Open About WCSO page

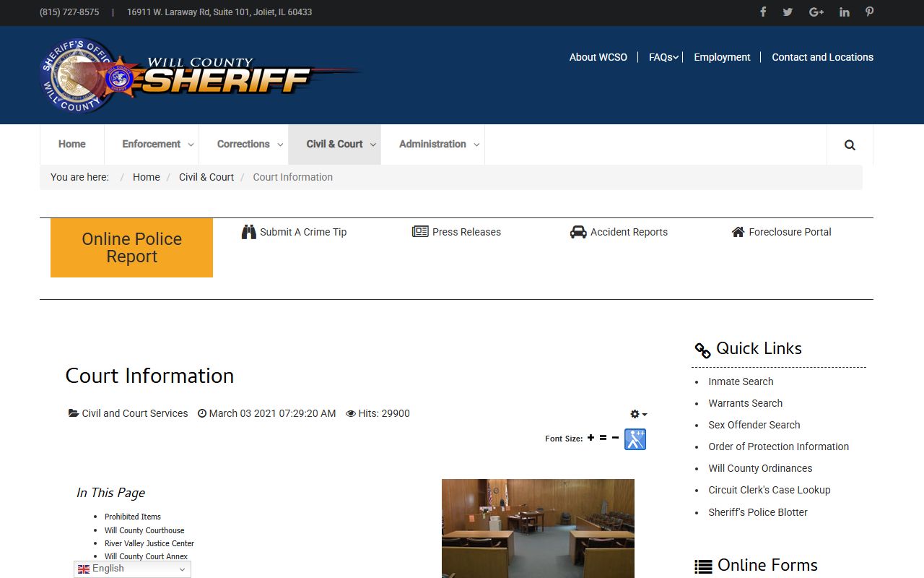click(x=598, y=57)
